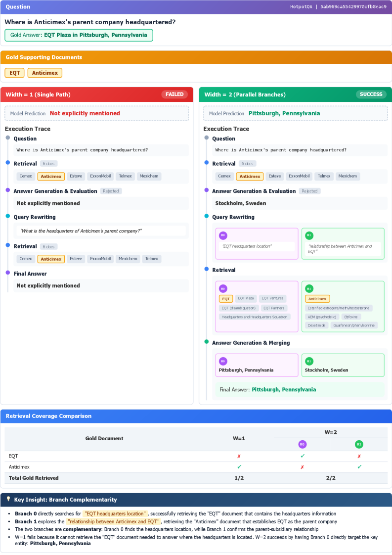392x555 pixels.
Task: Click the purple B0 badge in the Query Rewriting card
Action: coord(223,235)
